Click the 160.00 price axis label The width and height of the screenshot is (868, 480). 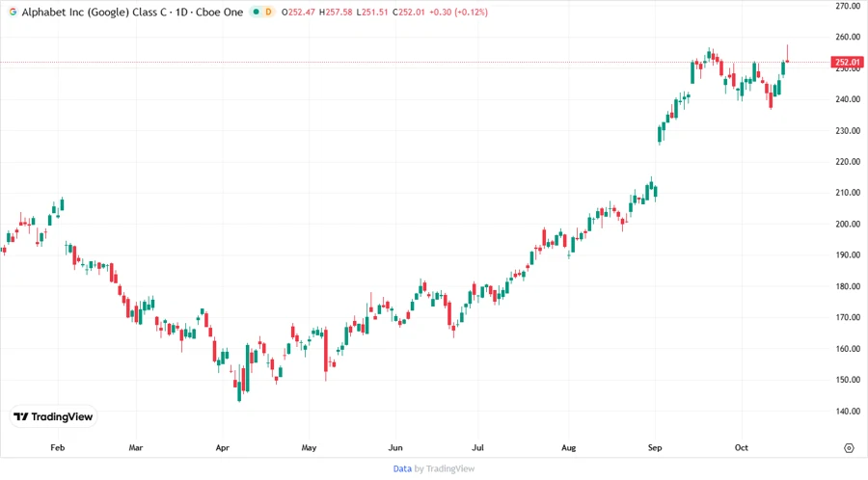pyautogui.click(x=848, y=349)
